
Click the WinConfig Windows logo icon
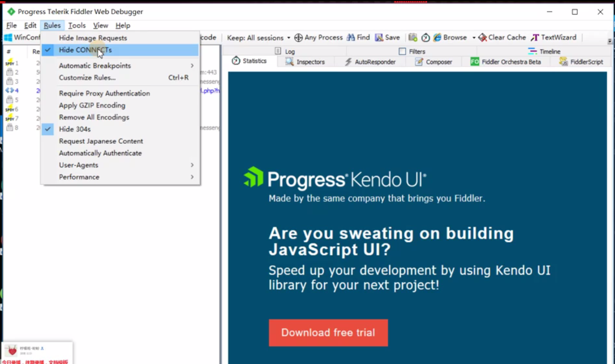coord(8,38)
